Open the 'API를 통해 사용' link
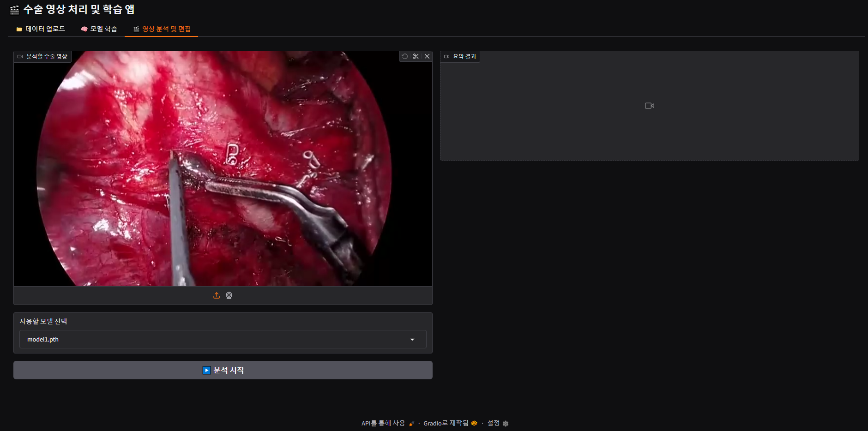 [382, 423]
